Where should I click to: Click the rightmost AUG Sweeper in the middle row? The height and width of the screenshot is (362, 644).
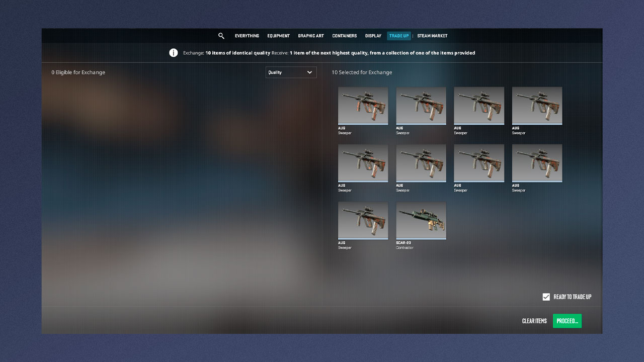tap(537, 163)
